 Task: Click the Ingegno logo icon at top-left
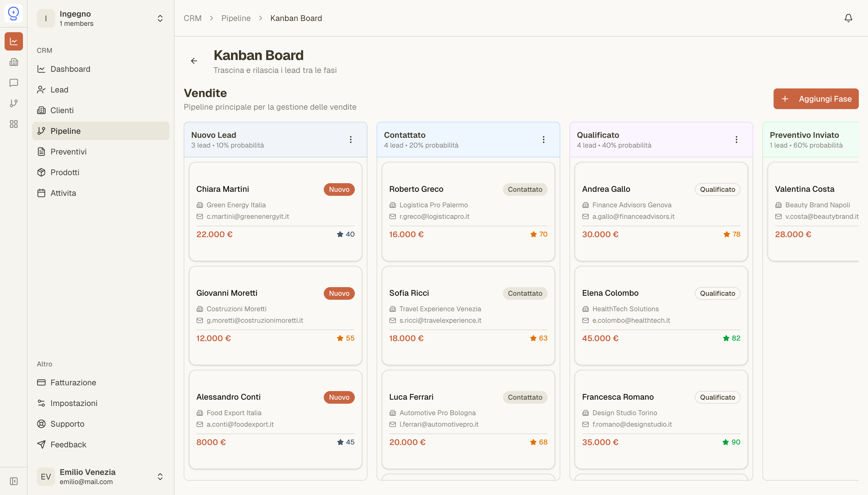(x=13, y=13)
